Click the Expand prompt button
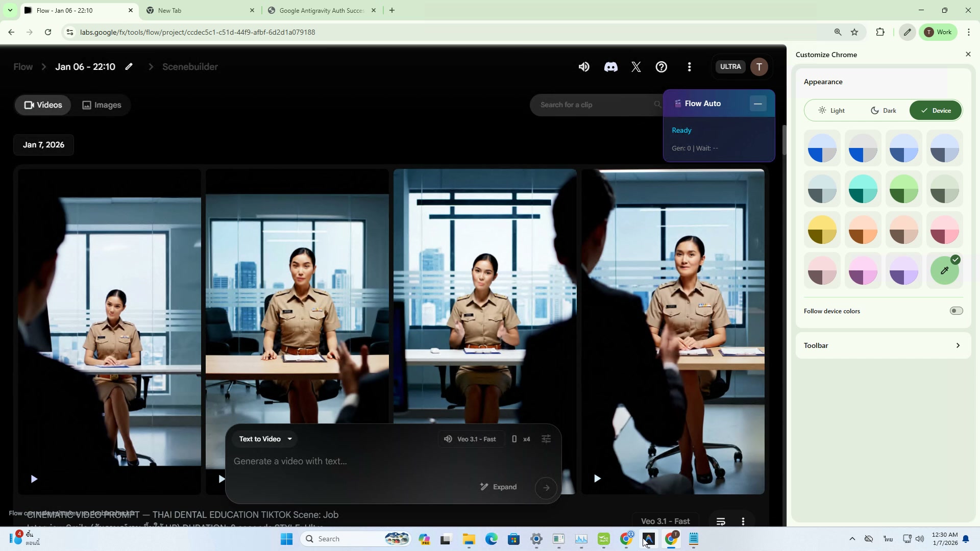Image resolution: width=980 pixels, height=551 pixels. tap(499, 487)
